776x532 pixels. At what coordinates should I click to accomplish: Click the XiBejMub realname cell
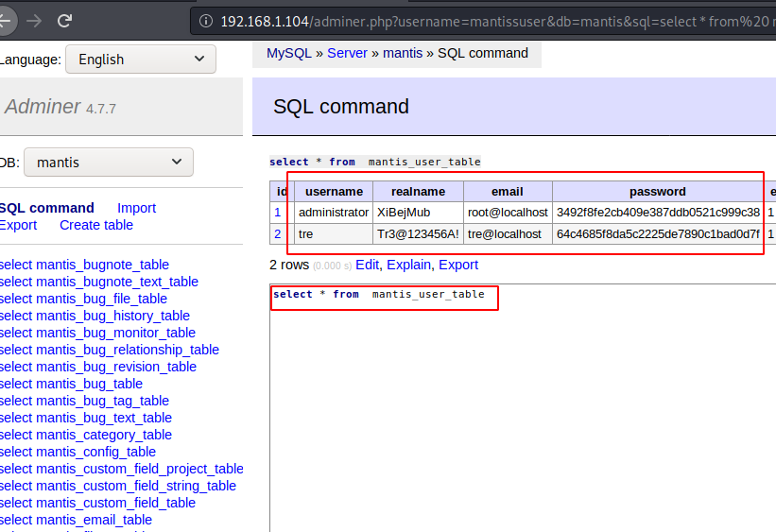coord(418,213)
